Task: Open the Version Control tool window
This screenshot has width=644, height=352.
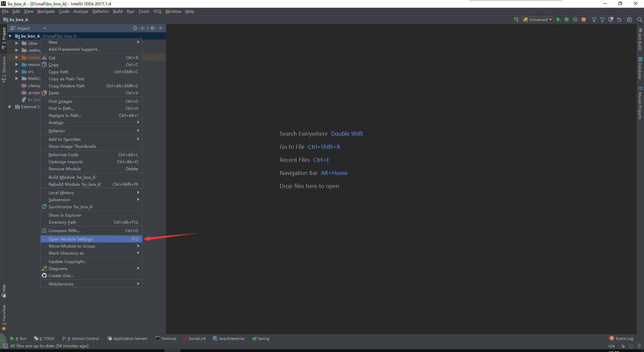Action: pos(80,339)
